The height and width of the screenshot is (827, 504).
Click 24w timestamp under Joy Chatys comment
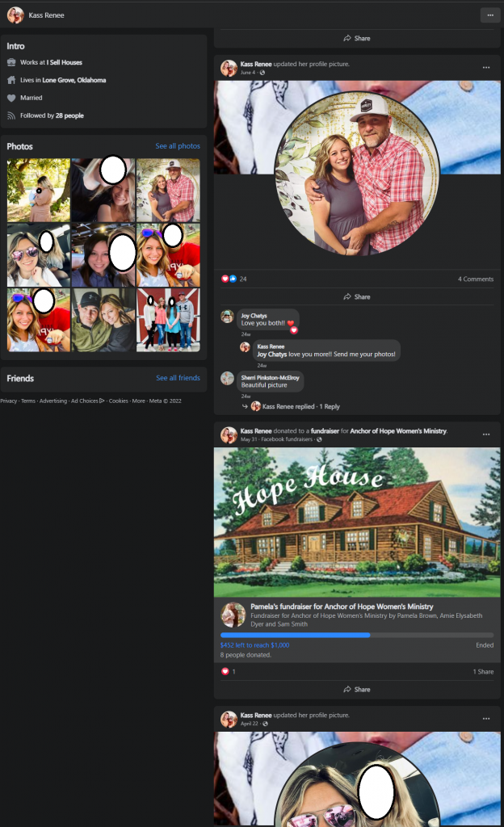246,334
